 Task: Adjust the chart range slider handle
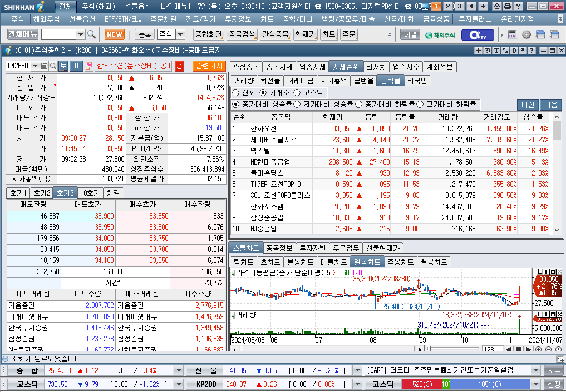pyautogui.click(x=429, y=349)
